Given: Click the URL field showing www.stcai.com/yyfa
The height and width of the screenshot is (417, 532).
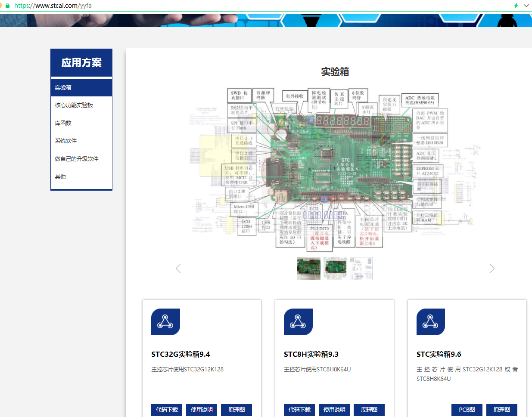Looking at the screenshot, I should (53, 6).
